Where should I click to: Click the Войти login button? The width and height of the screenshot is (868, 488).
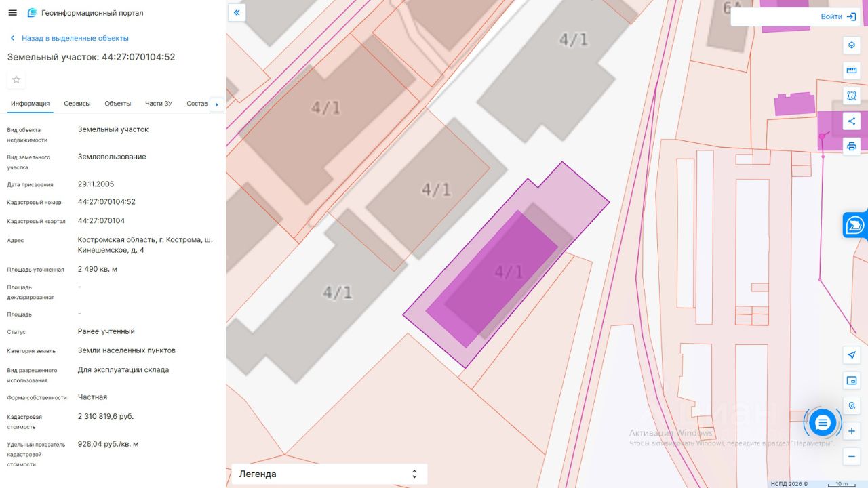coord(837,16)
